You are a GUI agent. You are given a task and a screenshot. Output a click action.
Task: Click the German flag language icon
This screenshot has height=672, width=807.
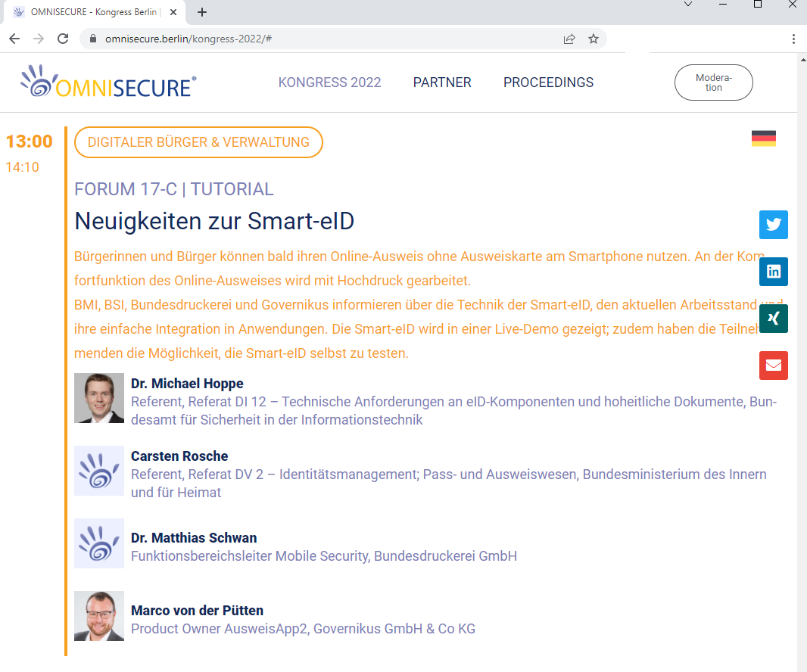[x=763, y=138]
